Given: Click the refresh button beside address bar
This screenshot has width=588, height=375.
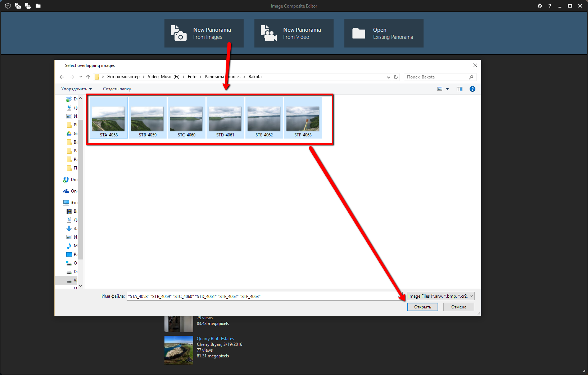Looking at the screenshot, I should [x=396, y=77].
